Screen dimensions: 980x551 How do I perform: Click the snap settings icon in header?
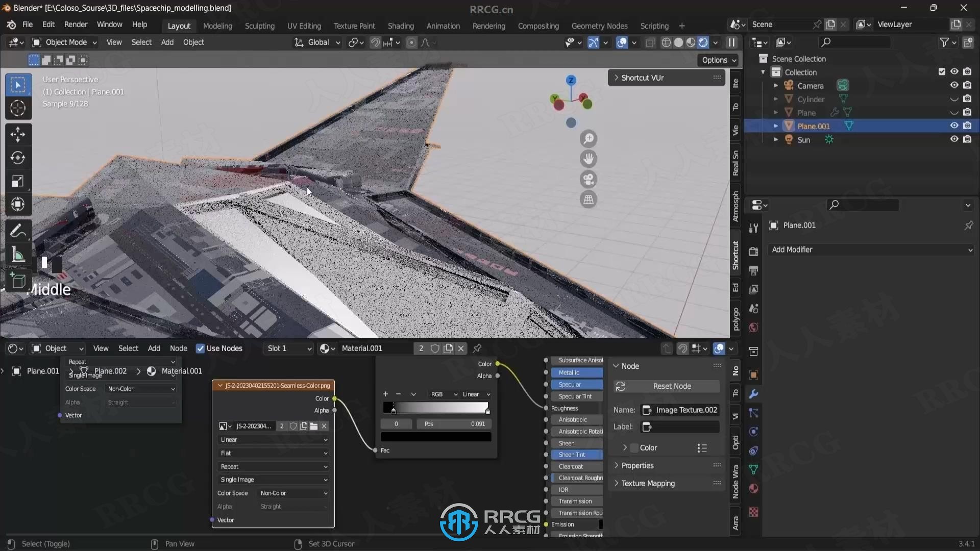397,42
